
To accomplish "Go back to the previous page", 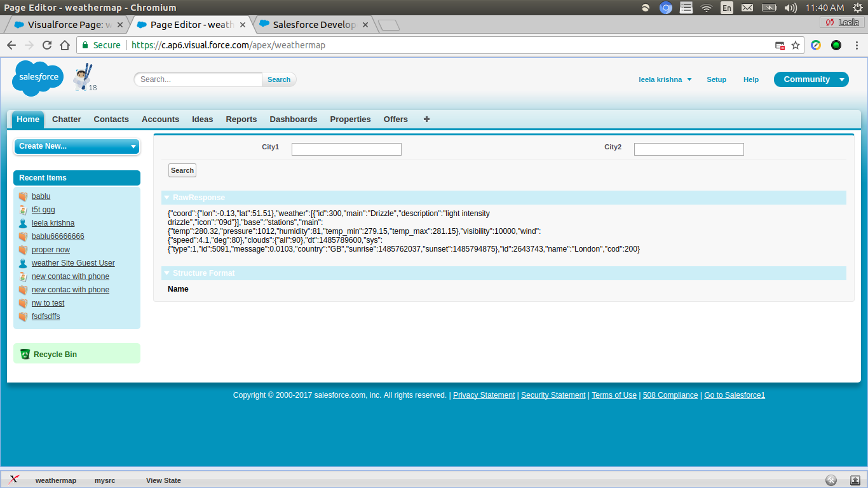I will point(11,45).
